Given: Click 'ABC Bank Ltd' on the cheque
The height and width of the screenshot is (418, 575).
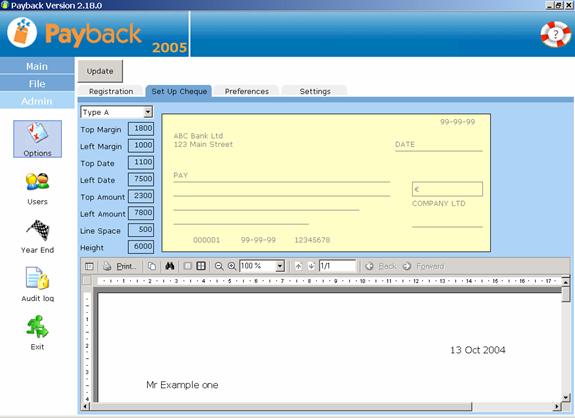Looking at the screenshot, I should click(198, 136).
